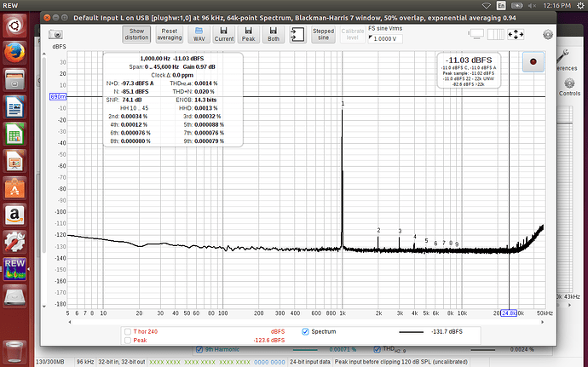Click the 24.8k frequency cursor label
Viewport: 588px width, 367px height.
[509, 313]
